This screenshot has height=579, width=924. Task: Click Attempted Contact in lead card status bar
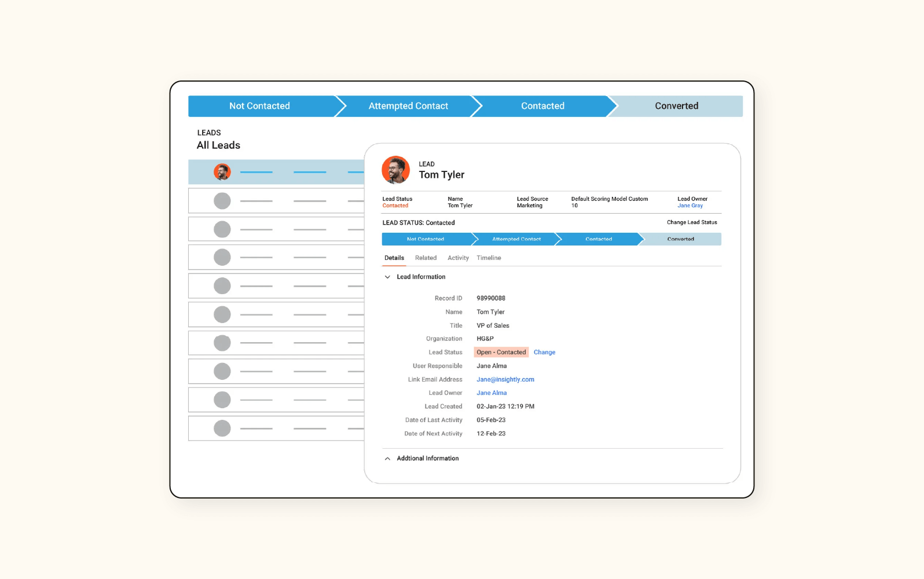[x=516, y=239]
